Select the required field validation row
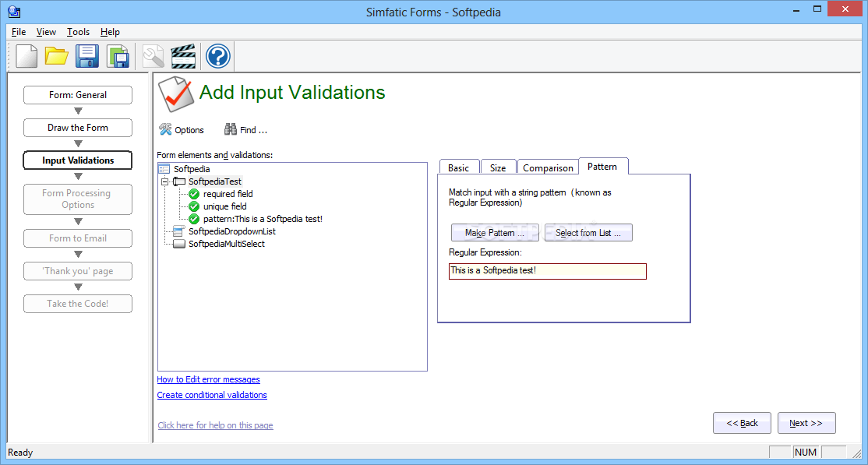 228,194
